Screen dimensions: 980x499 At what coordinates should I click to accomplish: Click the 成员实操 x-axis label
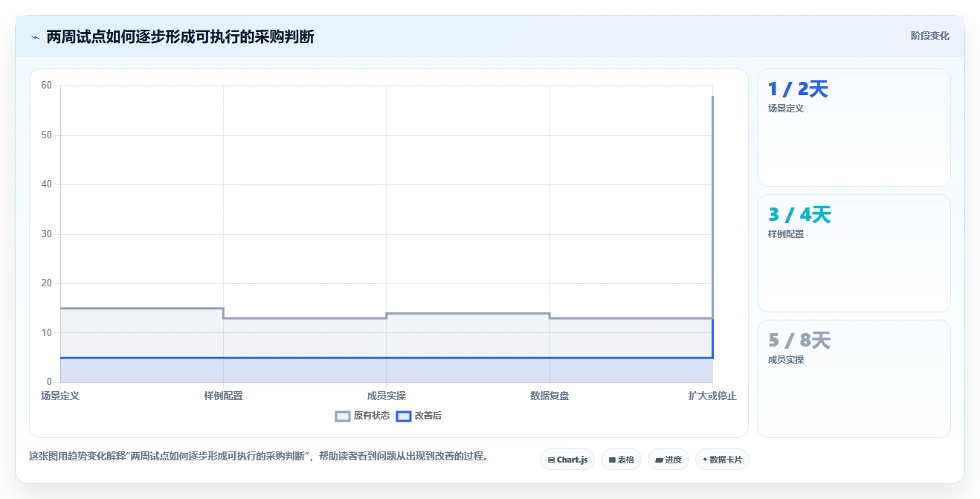coord(386,396)
